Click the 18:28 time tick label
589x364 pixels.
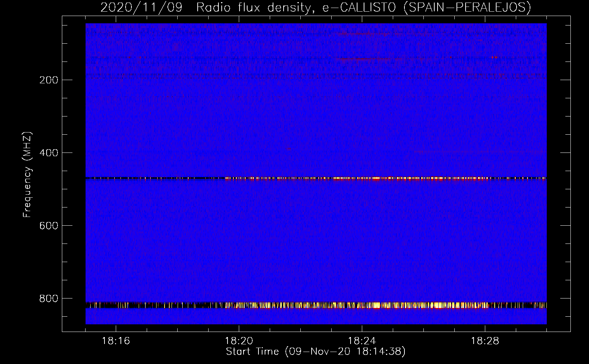pyautogui.click(x=485, y=341)
